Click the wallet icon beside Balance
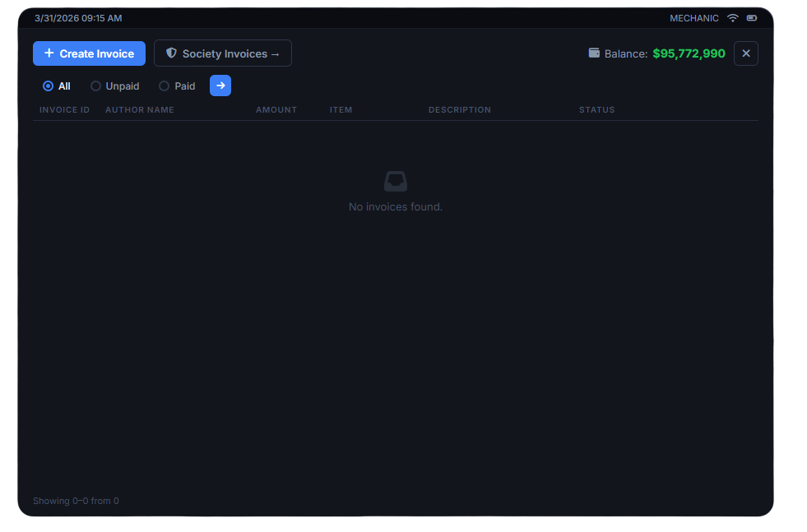Viewport: 807px width, 532px height. (594, 53)
